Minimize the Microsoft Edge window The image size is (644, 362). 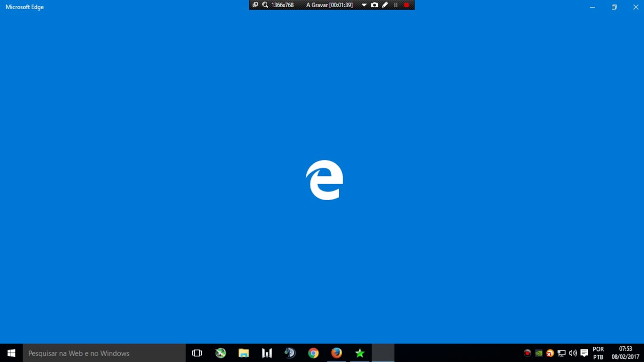click(x=592, y=7)
